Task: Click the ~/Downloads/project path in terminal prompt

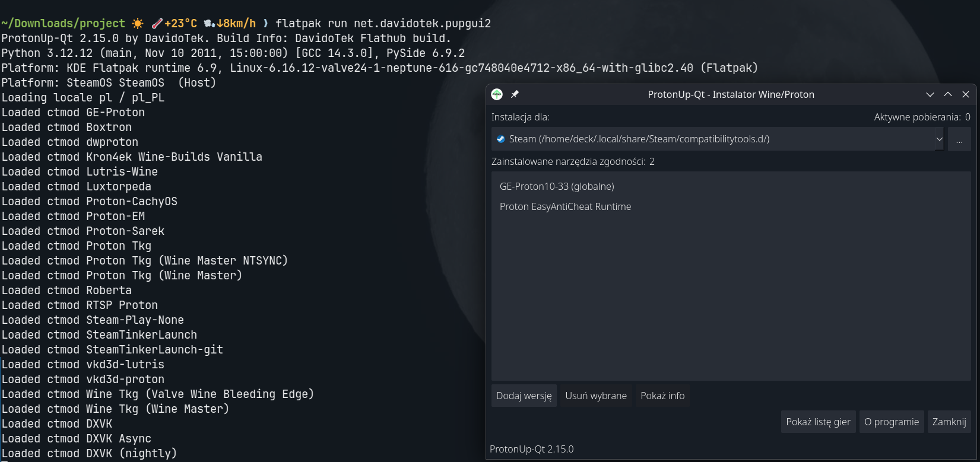Action: 64,24
